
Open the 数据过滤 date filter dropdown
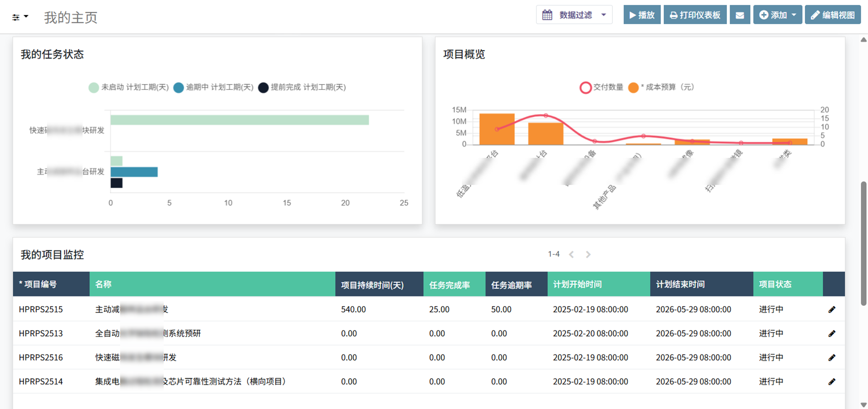[574, 15]
